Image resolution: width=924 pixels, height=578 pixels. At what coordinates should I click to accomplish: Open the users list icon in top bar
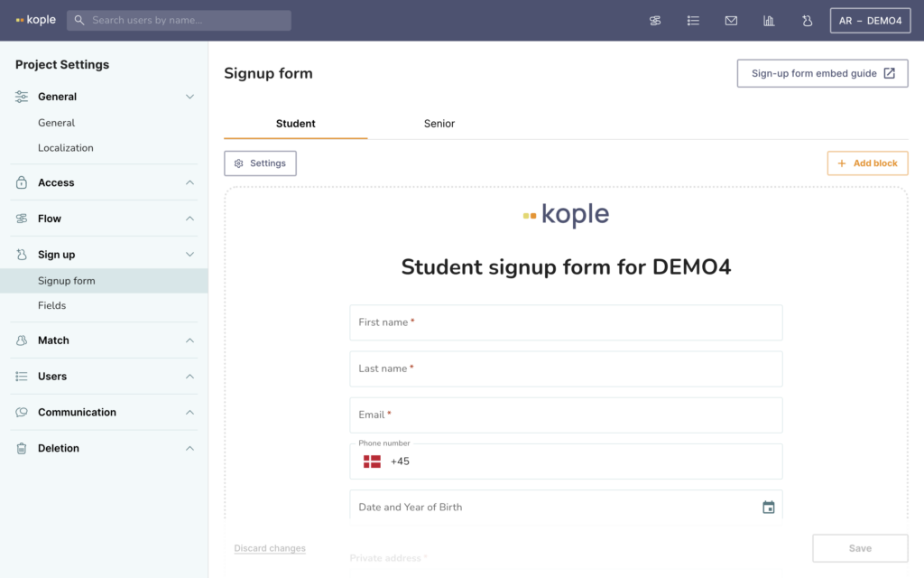(693, 21)
